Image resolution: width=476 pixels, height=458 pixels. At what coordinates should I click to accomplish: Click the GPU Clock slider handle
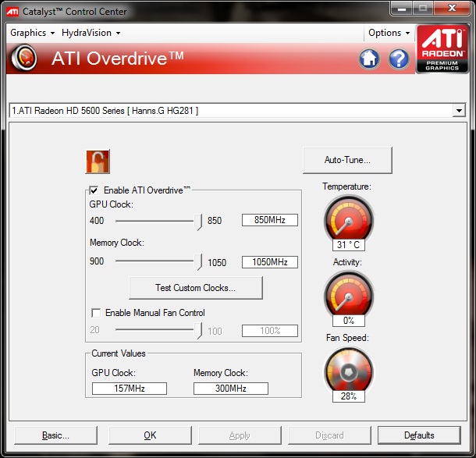(x=198, y=222)
